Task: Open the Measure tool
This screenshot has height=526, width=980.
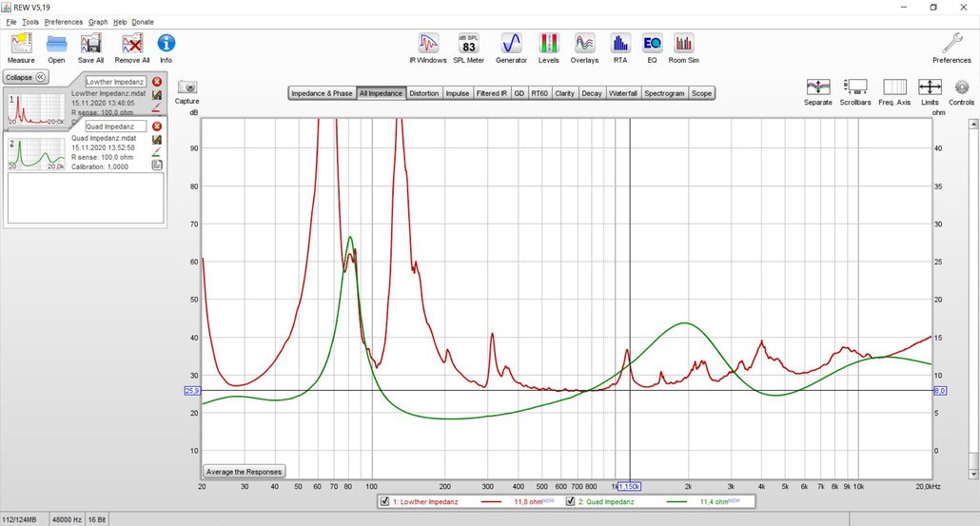Action: (21, 45)
